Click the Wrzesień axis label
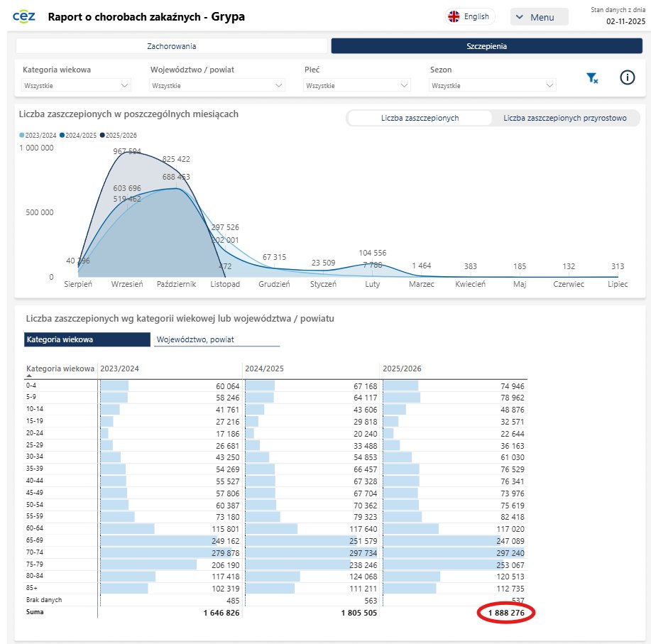 [x=127, y=284]
